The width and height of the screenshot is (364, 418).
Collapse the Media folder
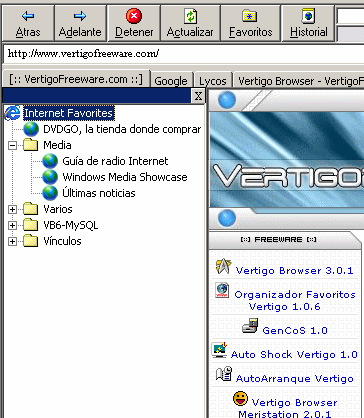coord(12,145)
